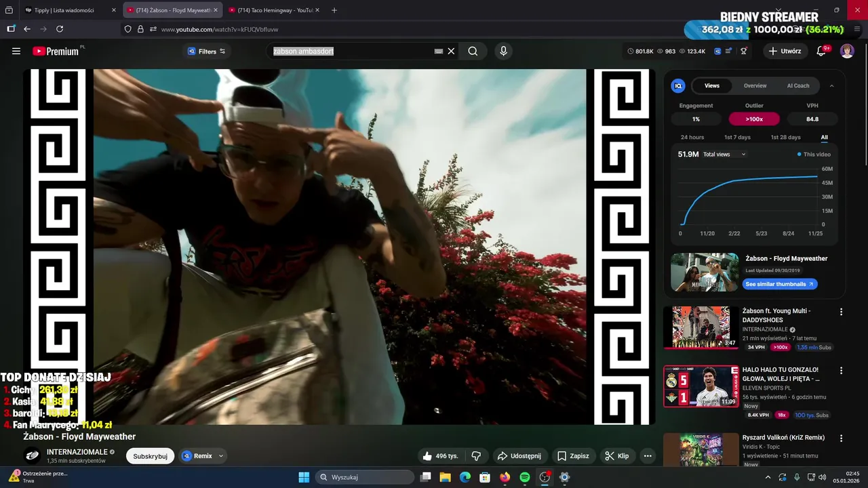The height and width of the screenshot is (488, 868).
Task: Click the Outlier >100x pill
Action: click(x=754, y=119)
